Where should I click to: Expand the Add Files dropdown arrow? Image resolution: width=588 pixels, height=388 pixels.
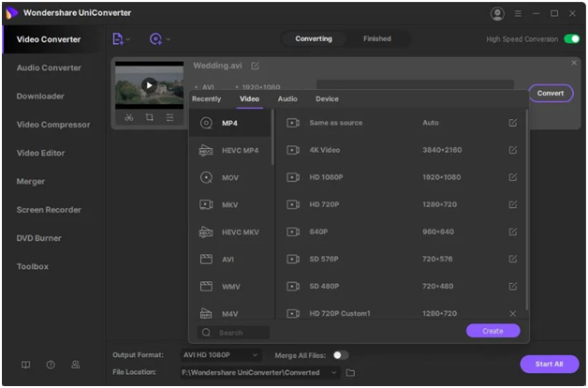click(128, 39)
